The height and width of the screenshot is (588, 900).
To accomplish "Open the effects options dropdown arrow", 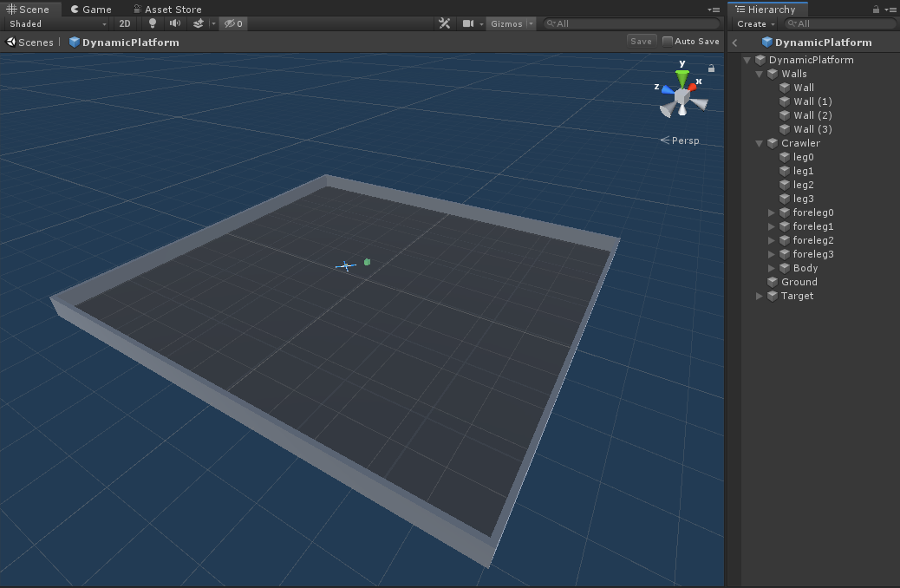I will tap(213, 23).
